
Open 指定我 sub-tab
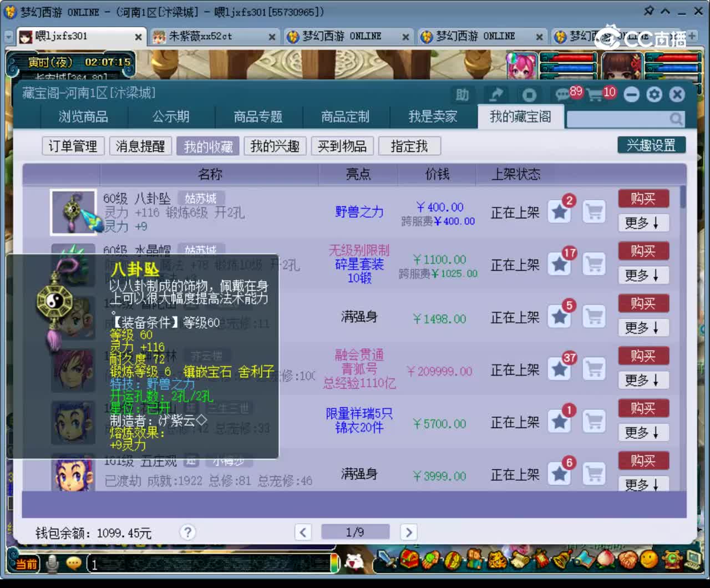coord(409,146)
